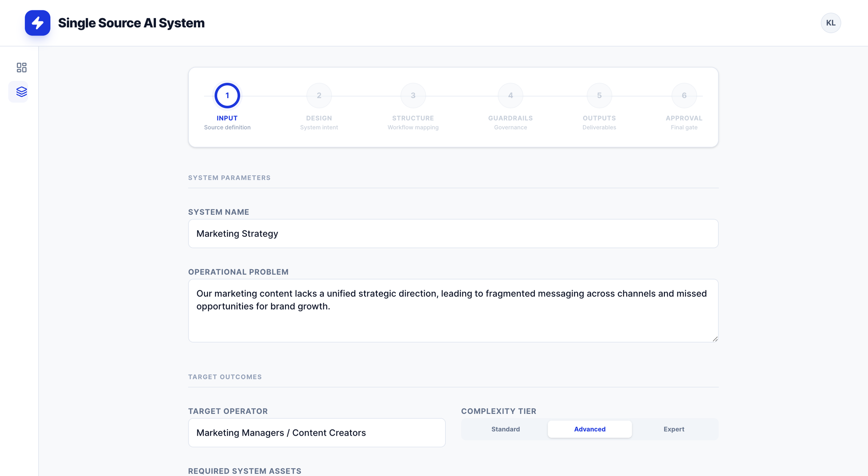
Task: Open the dashboard grid icon in sidebar
Action: coord(22,67)
